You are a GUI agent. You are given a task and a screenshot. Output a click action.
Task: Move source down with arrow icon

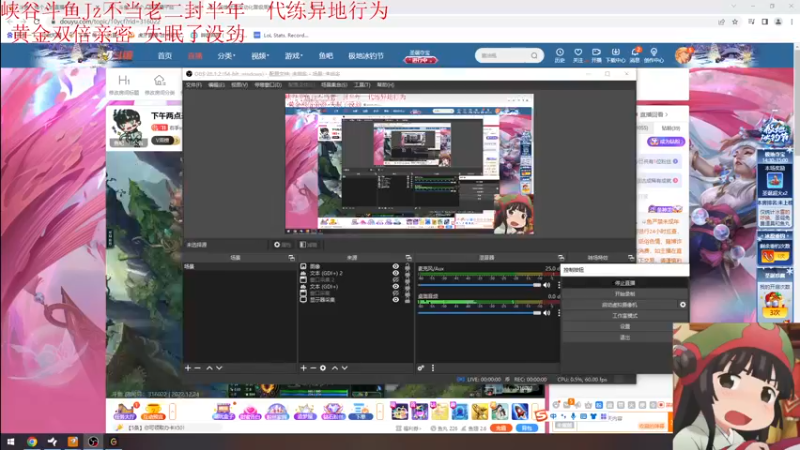tap(344, 368)
